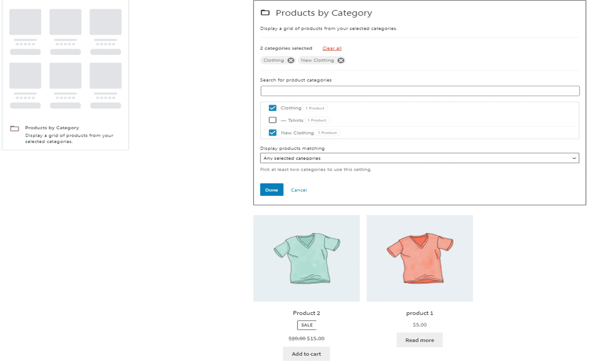590x364 pixels.
Task: Remove the Clothing category chip
Action: [291, 60]
